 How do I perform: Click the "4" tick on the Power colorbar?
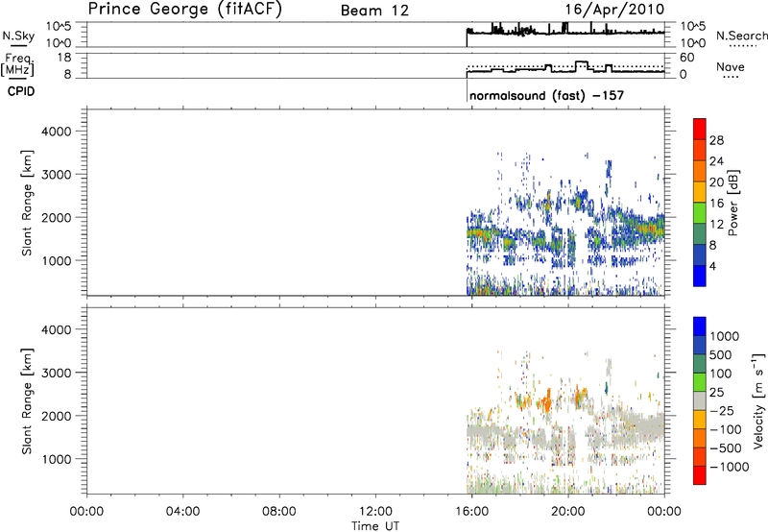pyautogui.click(x=712, y=266)
